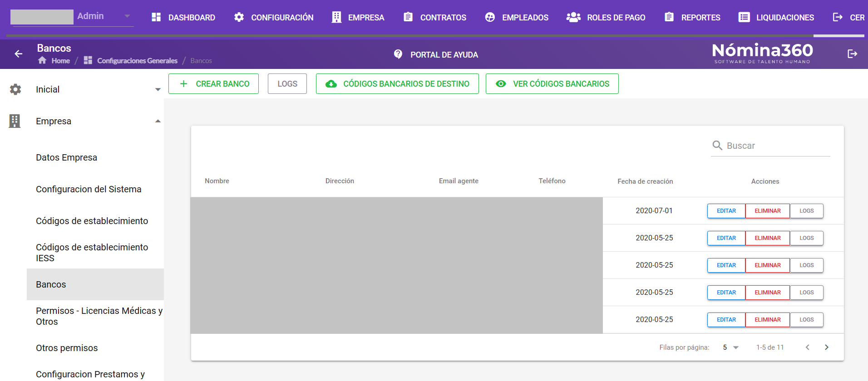Open Logs for the 2020-07-01 row
Image resolution: width=868 pixels, height=381 pixels.
click(807, 211)
